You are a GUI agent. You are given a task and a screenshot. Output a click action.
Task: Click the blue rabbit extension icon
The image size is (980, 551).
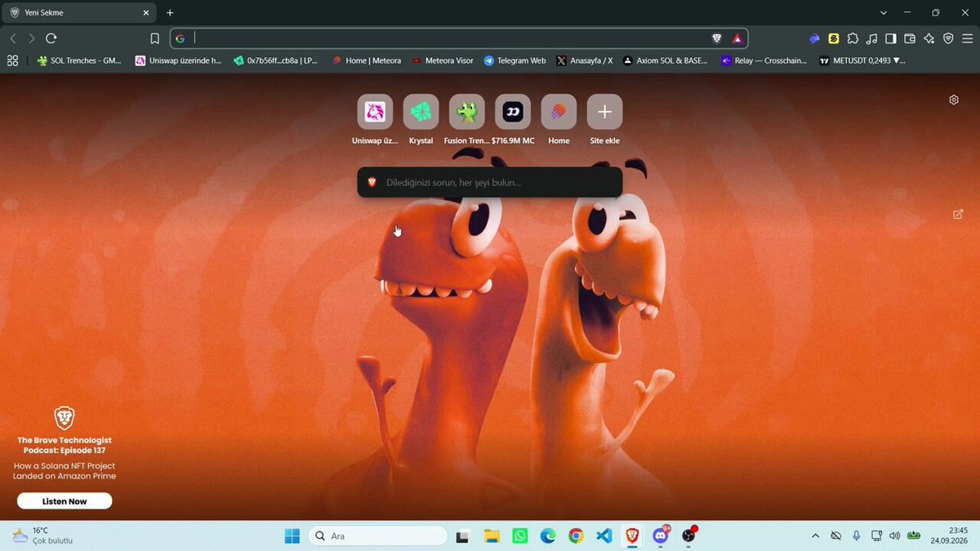[814, 38]
